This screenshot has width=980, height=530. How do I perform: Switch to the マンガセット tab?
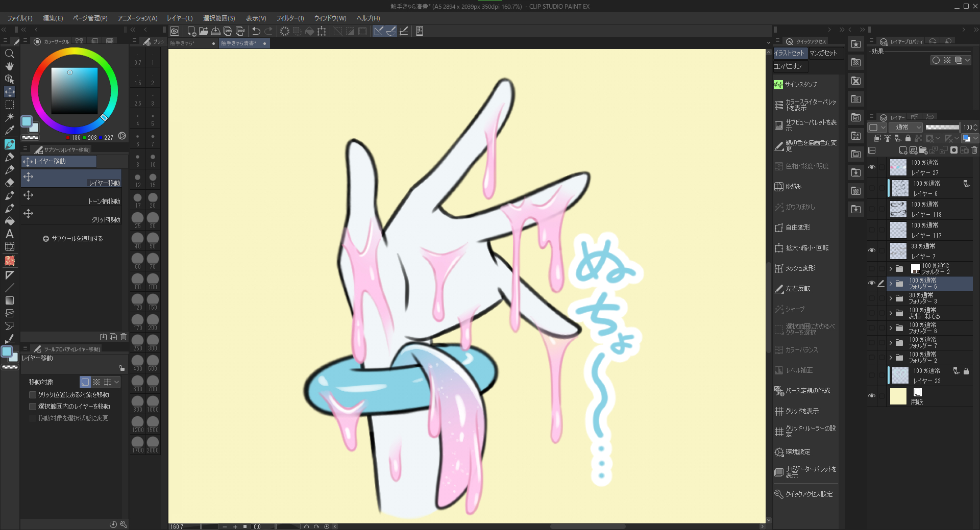click(x=823, y=53)
